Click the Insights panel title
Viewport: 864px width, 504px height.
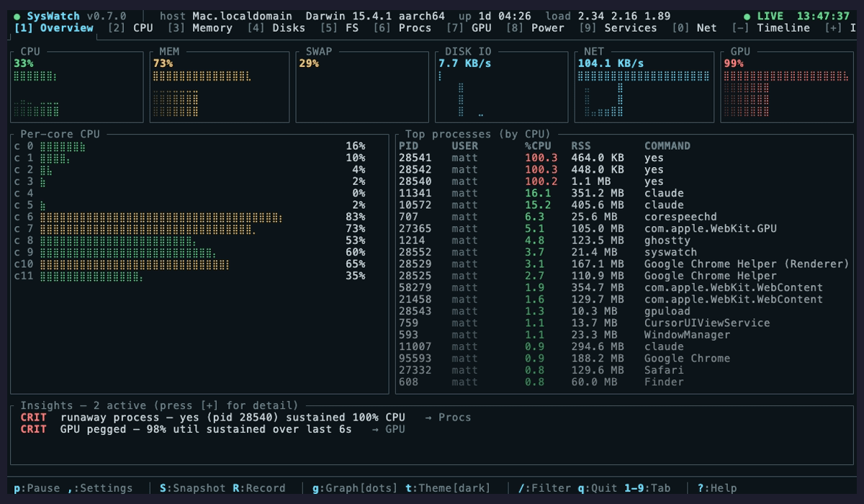pyautogui.click(x=159, y=405)
